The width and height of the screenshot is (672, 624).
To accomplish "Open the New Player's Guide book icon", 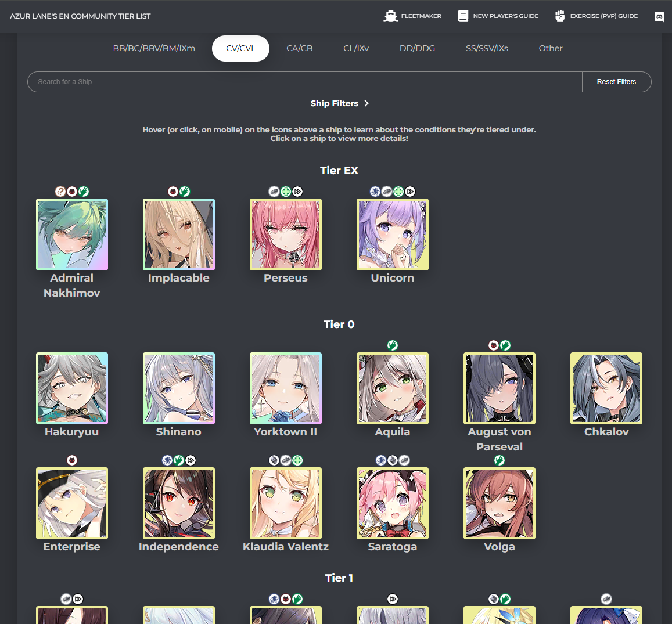I will [463, 16].
